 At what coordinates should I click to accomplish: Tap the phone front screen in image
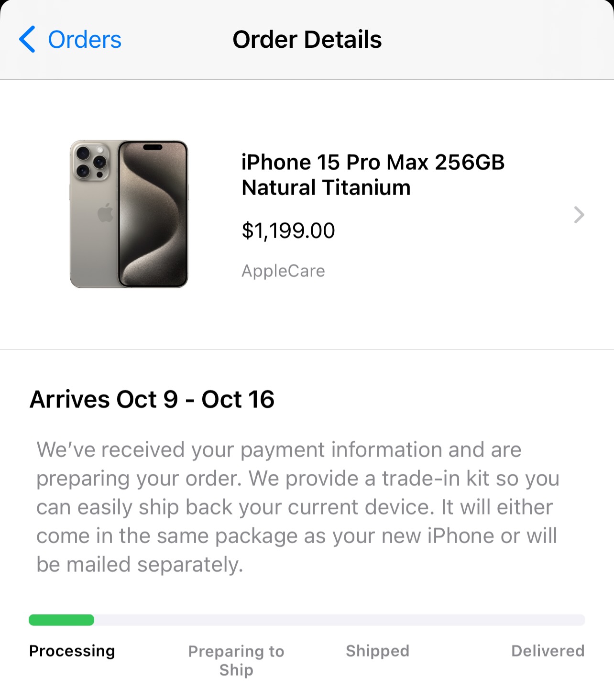pos(153,214)
